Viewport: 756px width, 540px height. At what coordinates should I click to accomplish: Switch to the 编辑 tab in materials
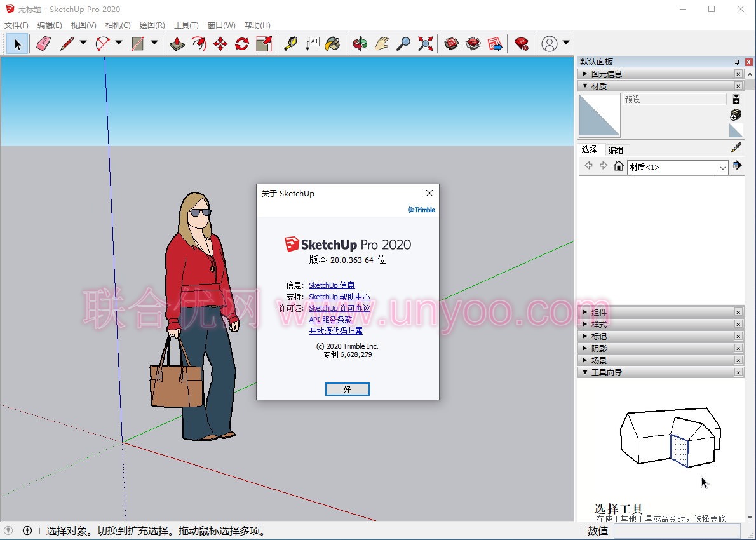point(616,151)
